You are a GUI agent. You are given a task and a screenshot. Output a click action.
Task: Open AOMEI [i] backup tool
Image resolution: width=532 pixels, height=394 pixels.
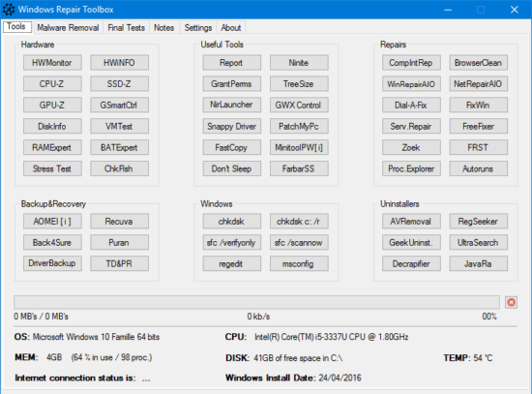52,221
